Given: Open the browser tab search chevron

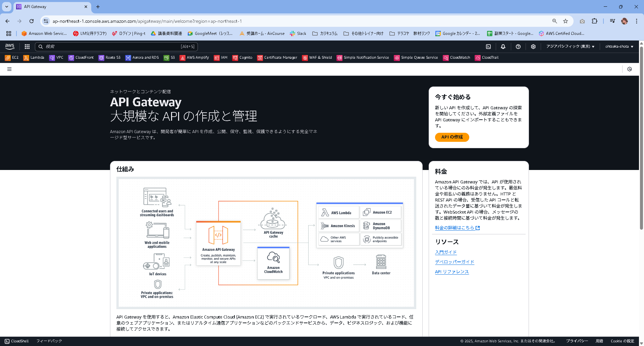Looking at the screenshot, I should coord(6,6).
